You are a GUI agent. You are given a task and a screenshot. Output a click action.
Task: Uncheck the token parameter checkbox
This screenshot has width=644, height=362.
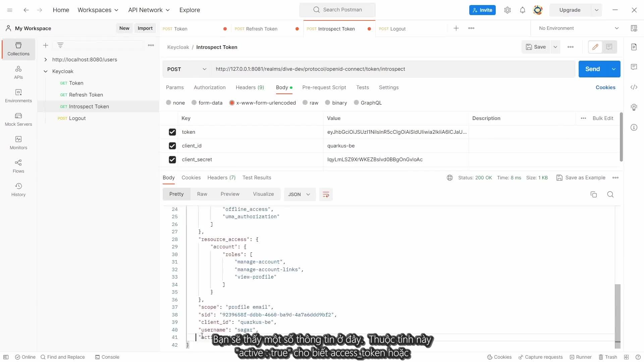(172, 132)
